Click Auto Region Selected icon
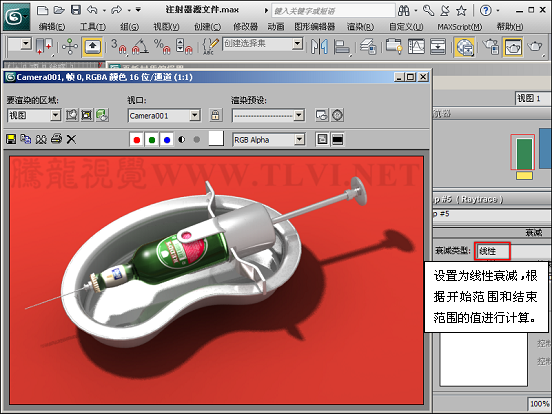Screen dimensions: 552x414 point(87,115)
